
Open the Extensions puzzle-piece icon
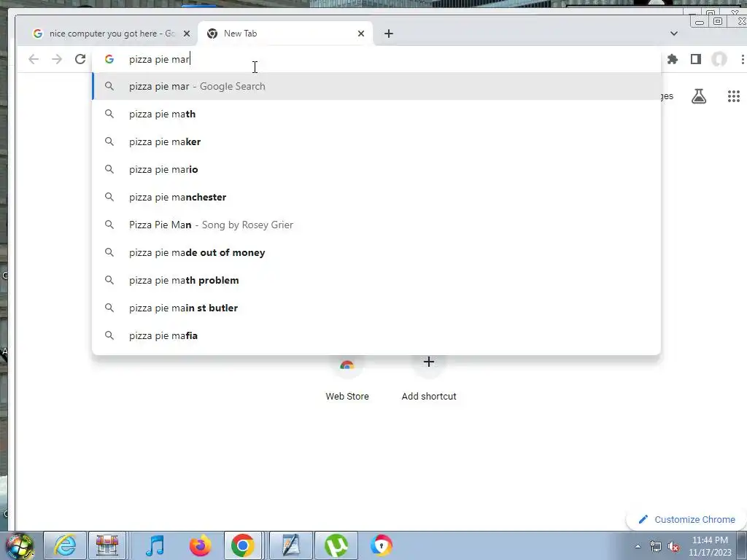click(673, 59)
